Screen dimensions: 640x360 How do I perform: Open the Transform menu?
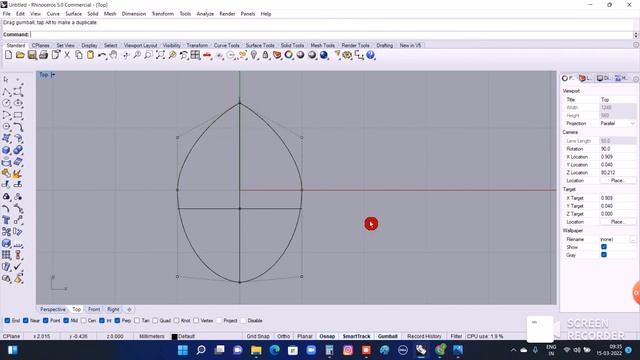(163, 14)
